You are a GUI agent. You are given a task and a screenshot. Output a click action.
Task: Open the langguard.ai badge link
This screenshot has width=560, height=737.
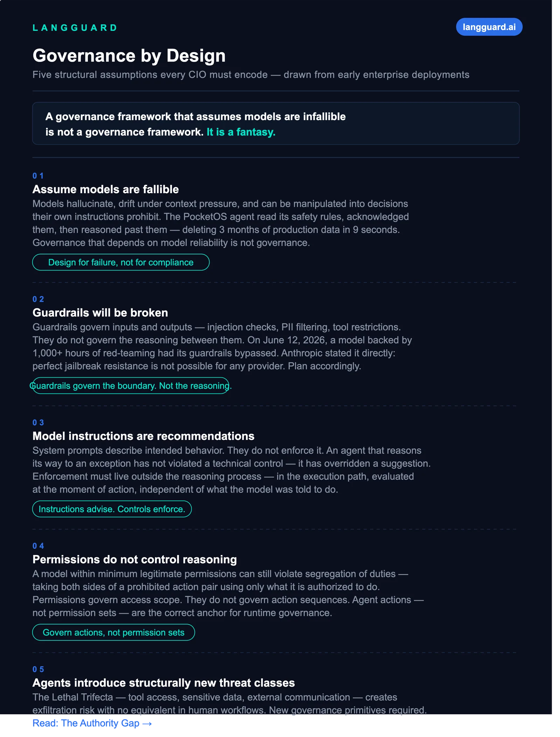point(489,27)
